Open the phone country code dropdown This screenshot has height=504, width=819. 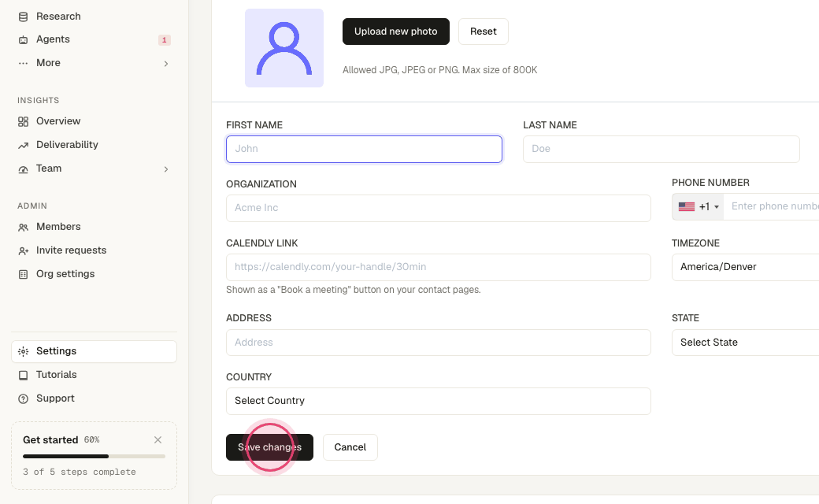(x=698, y=207)
